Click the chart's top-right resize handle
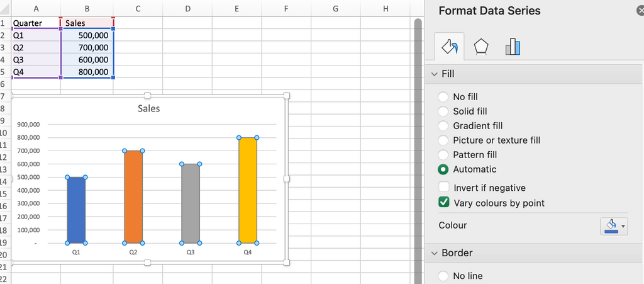The height and width of the screenshot is (284, 644). click(x=287, y=96)
